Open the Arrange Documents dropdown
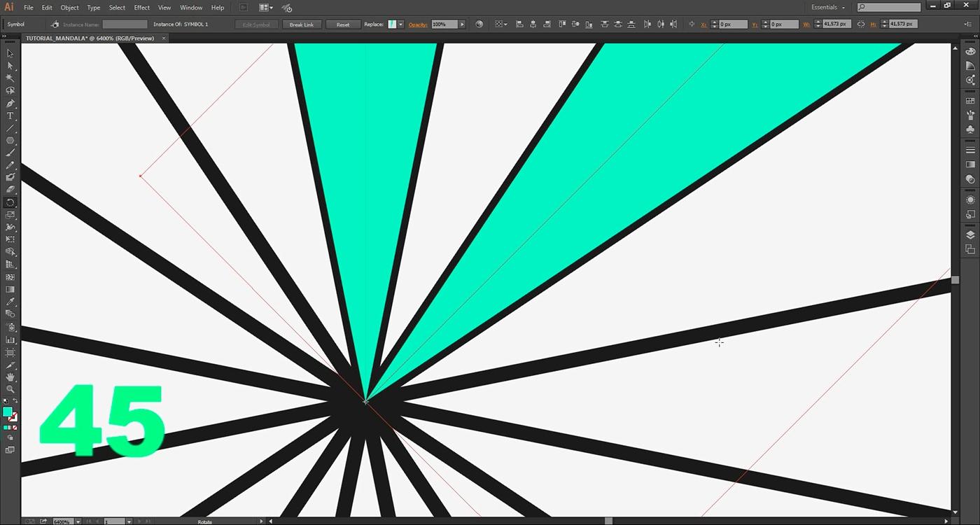This screenshot has width=980, height=525. click(x=266, y=7)
